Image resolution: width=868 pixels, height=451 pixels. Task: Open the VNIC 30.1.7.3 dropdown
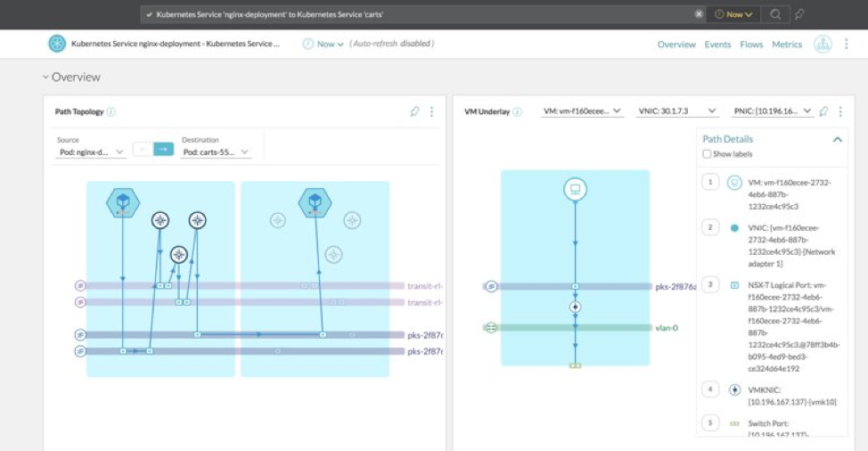click(677, 111)
